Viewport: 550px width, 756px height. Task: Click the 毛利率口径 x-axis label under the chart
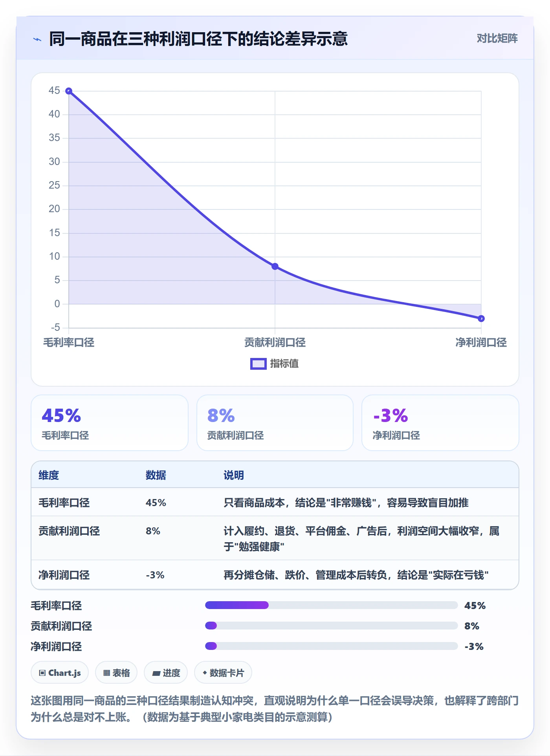[x=69, y=343]
